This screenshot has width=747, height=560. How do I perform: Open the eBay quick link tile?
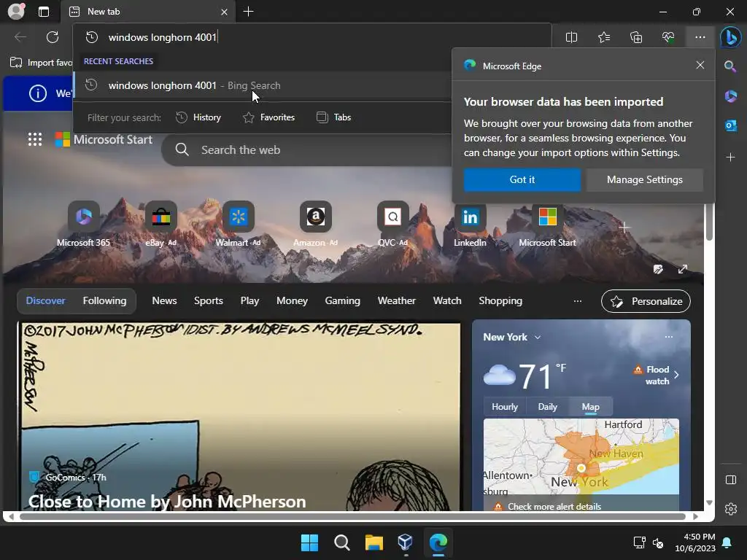coord(161,224)
